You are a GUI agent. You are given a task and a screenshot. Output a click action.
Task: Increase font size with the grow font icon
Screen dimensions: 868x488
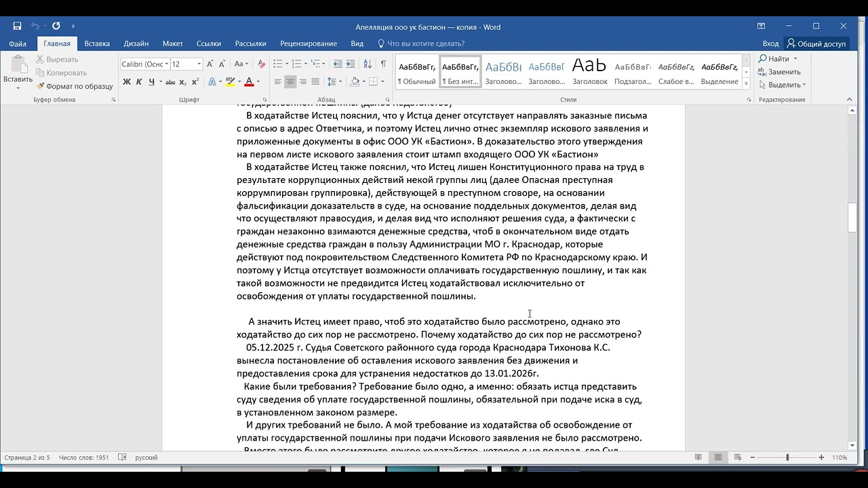click(x=210, y=64)
